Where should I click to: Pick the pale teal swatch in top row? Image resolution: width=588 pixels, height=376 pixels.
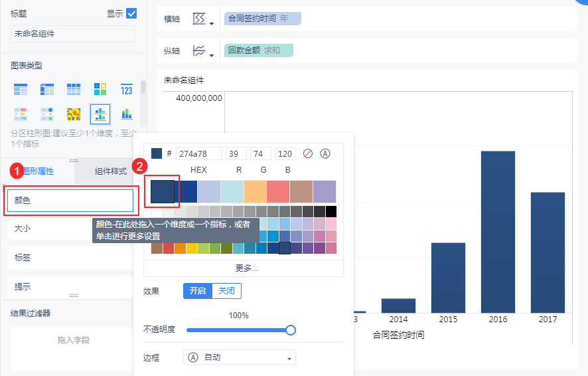click(x=232, y=191)
